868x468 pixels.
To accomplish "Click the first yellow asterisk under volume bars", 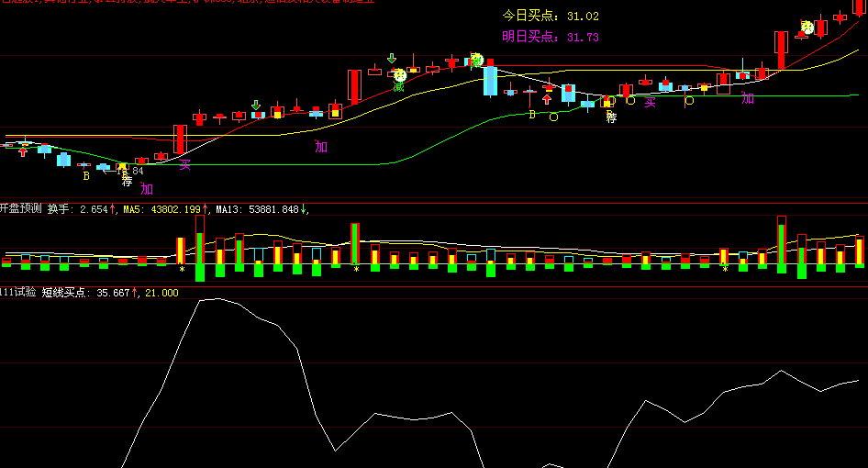I will 182,270.
